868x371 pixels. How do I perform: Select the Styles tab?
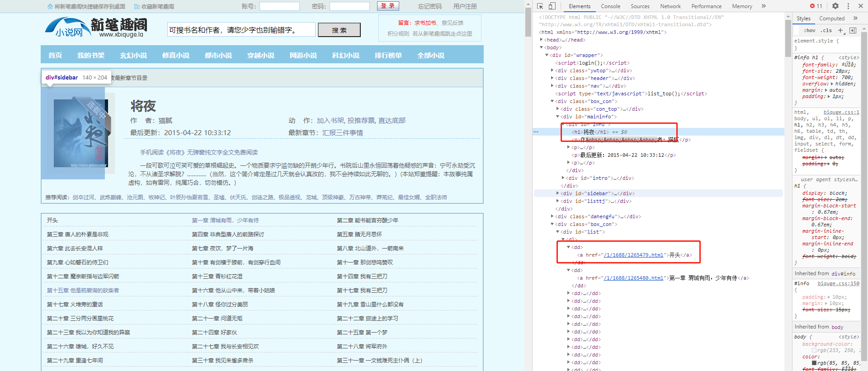[x=803, y=19]
